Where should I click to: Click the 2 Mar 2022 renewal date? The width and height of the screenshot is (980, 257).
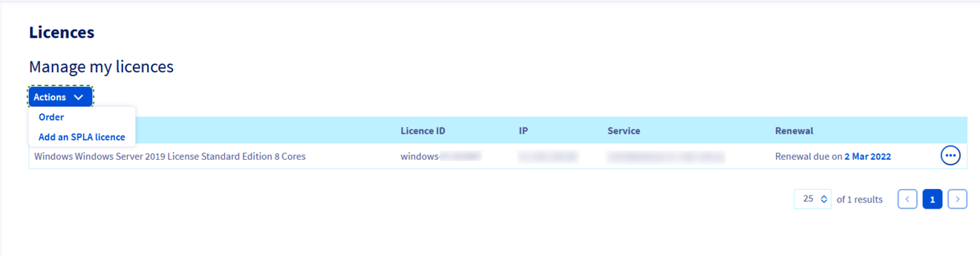(867, 157)
